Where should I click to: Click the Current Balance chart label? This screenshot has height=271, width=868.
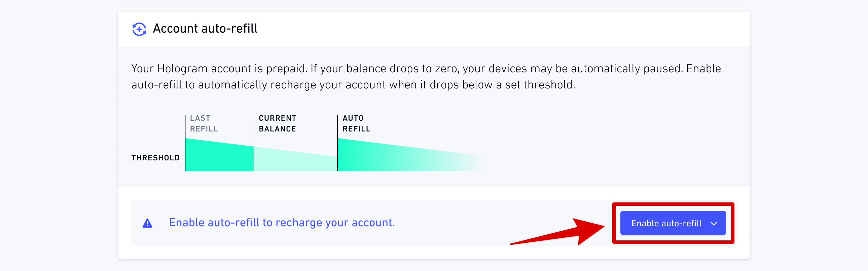click(x=277, y=123)
